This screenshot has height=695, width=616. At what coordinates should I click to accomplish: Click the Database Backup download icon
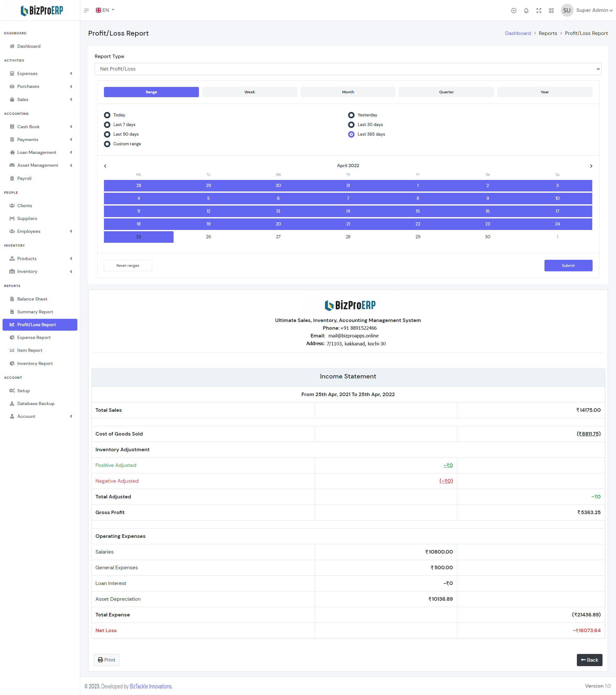(12, 403)
